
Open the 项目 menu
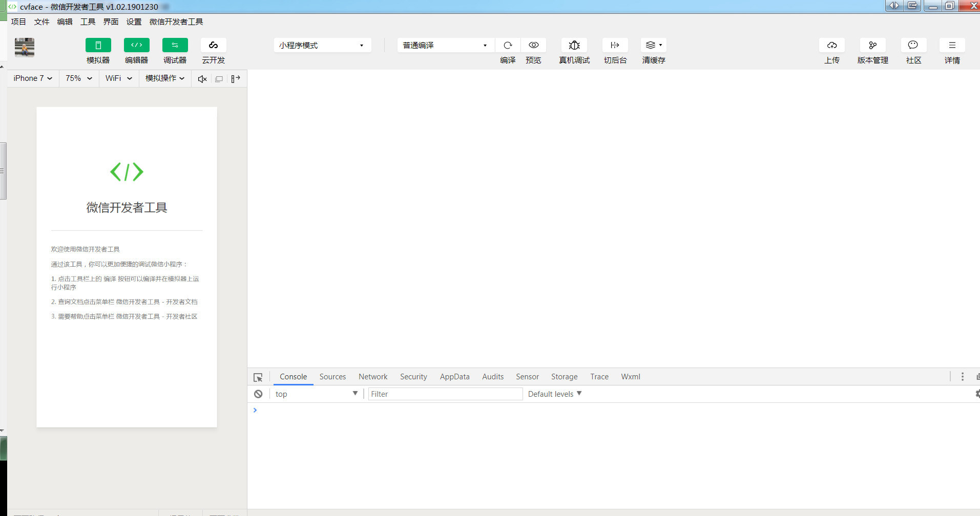click(x=18, y=21)
